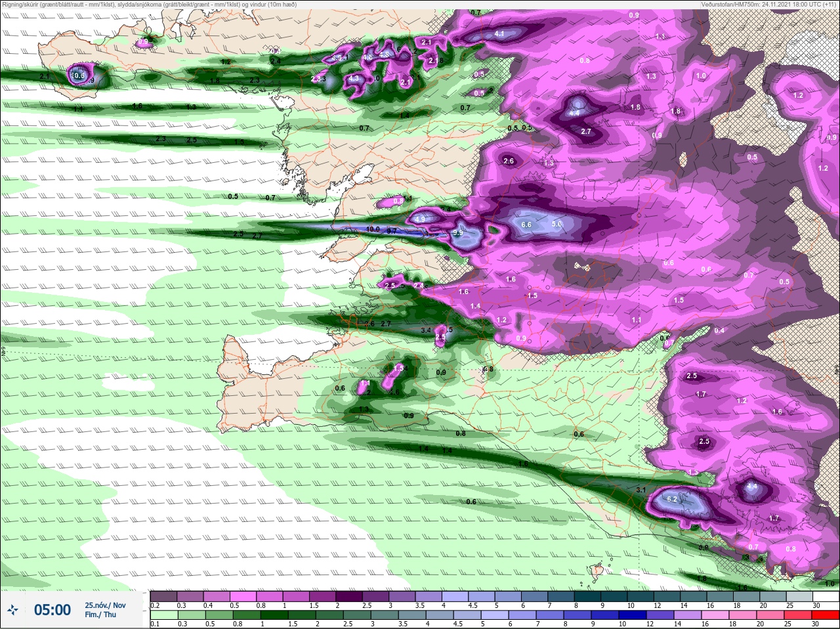Click the 'Fim./ Thu' weekday label
The image size is (840, 629).
coord(100,615)
